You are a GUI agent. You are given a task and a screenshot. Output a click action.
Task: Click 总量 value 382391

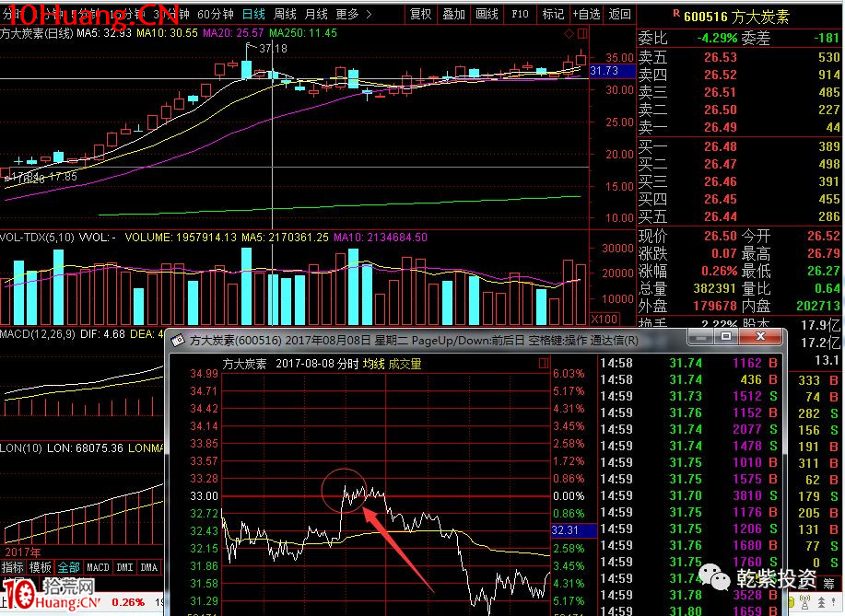714,288
